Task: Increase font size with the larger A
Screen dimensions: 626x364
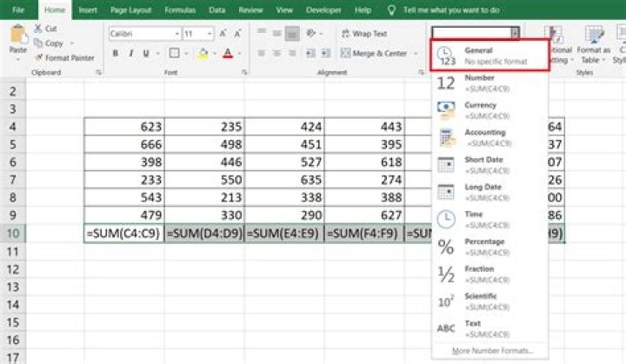Action: click(223, 34)
